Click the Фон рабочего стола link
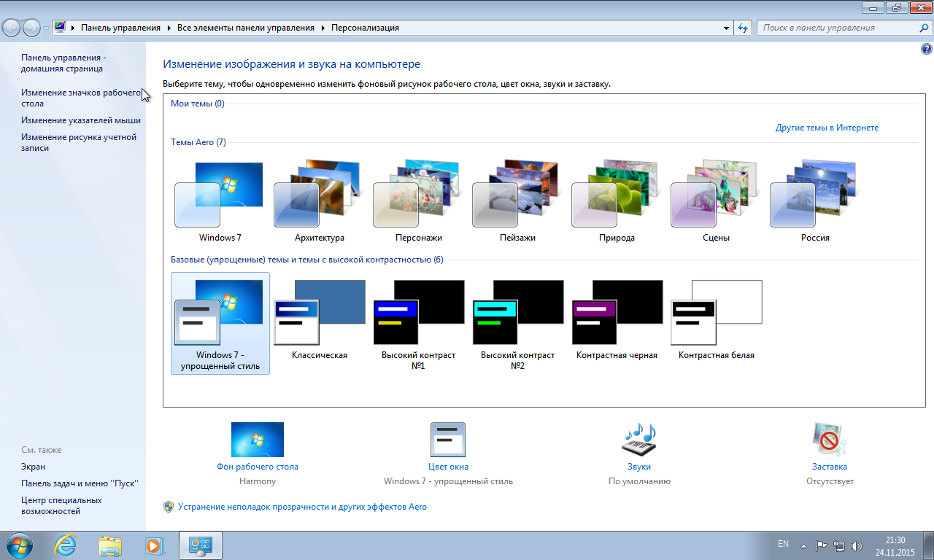 pyautogui.click(x=258, y=467)
